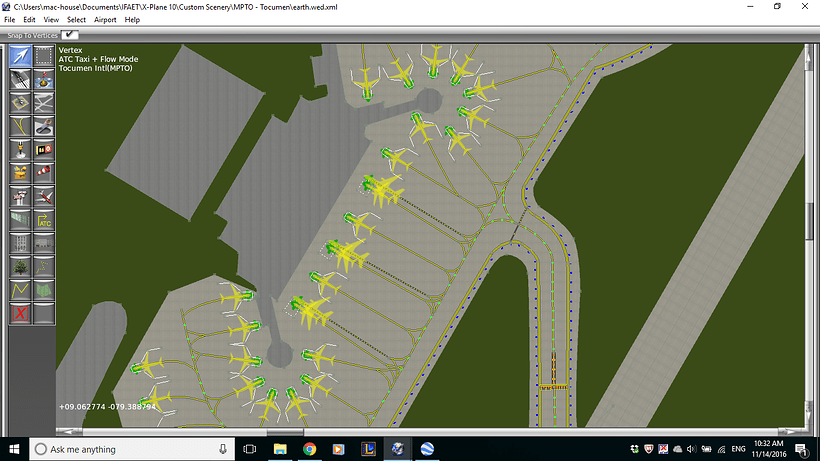Screen dimensions: 820x461
Task: Open the orange media player taskbar icon
Action: click(339, 449)
